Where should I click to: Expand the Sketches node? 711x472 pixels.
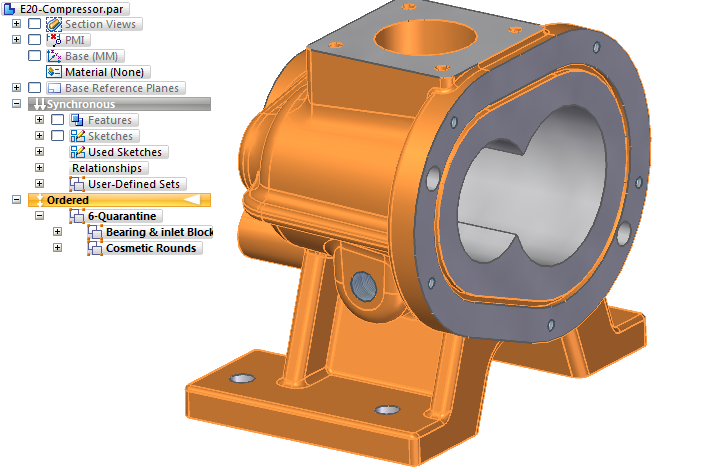point(39,136)
